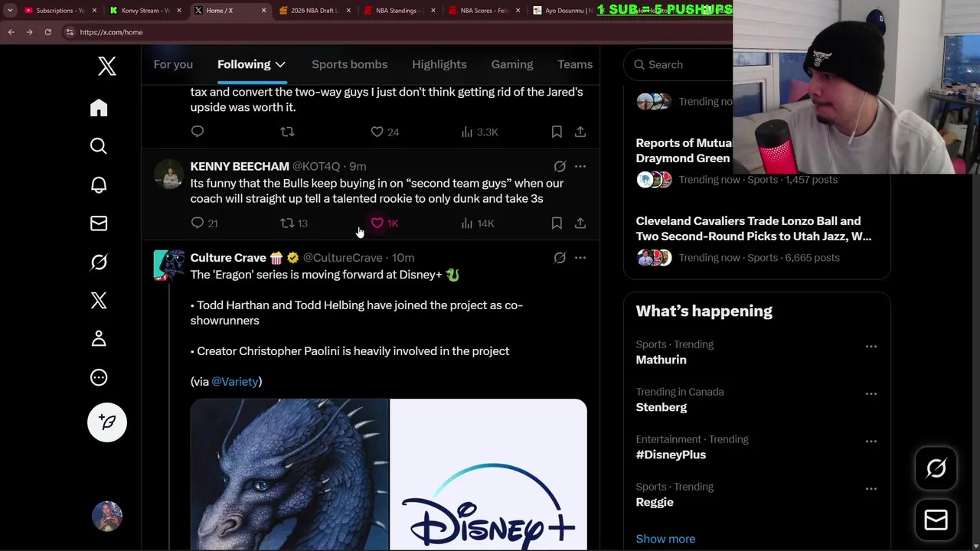Open Reggie trending topic
The image size is (980, 551).
(655, 502)
